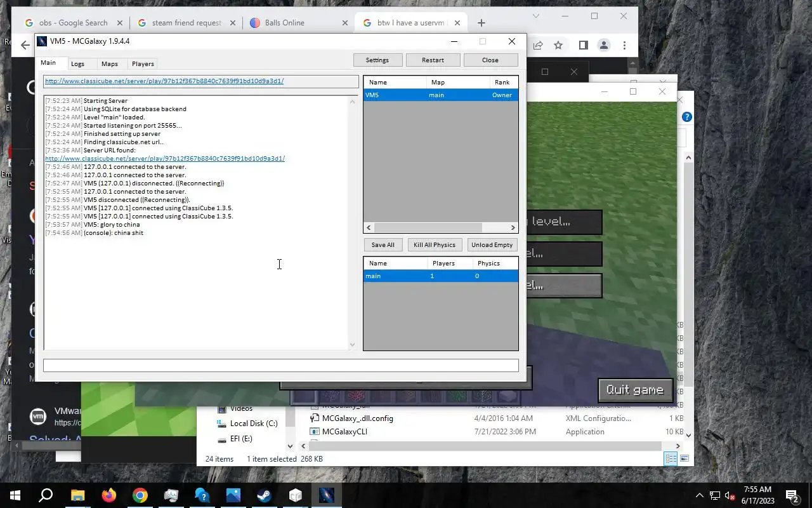The height and width of the screenshot is (508, 812).
Task: Open Chrome share icon
Action: [538, 45]
